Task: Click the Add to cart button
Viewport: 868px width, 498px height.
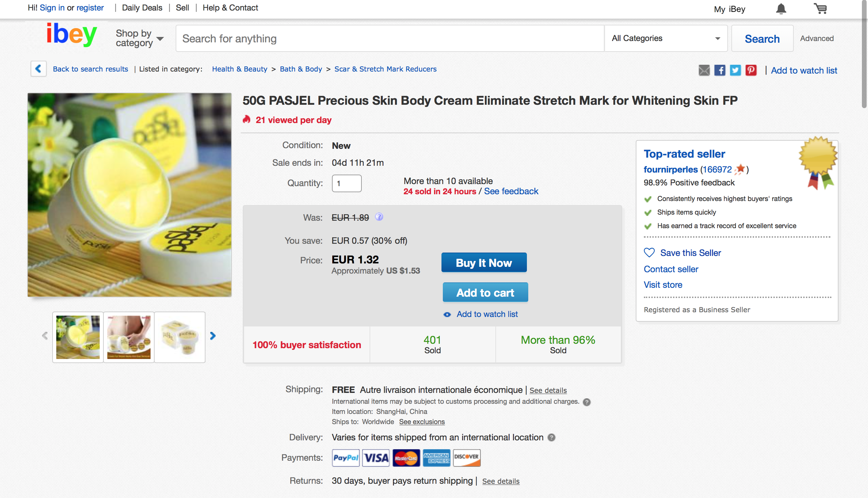Action: [485, 293]
